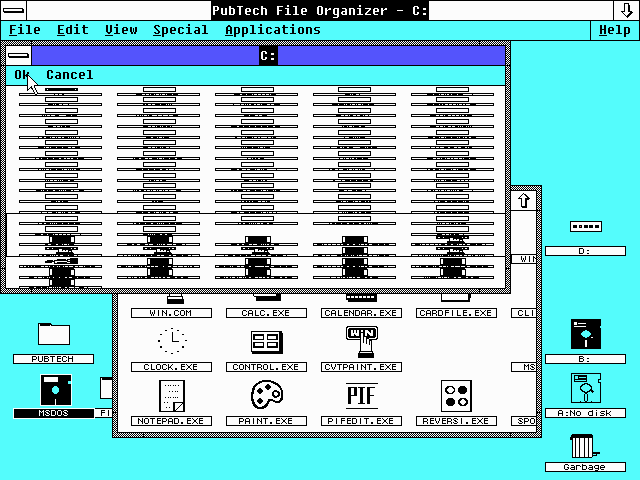Click the MSDOS label on the desktop
Viewport: 640px width, 480px height.
(53, 413)
